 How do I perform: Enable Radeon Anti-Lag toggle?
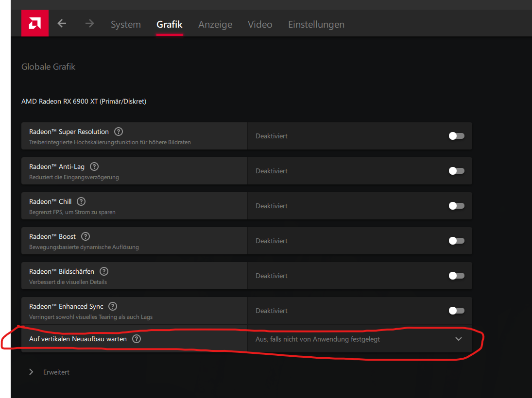click(x=456, y=171)
